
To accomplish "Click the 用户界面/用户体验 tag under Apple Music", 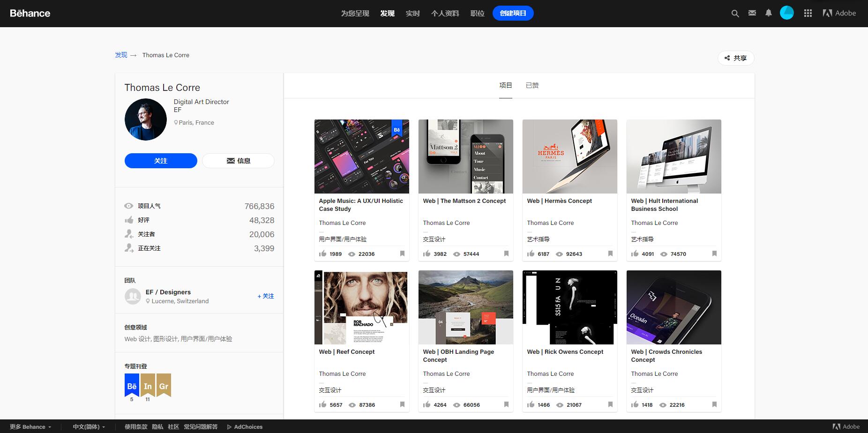I will coord(343,239).
